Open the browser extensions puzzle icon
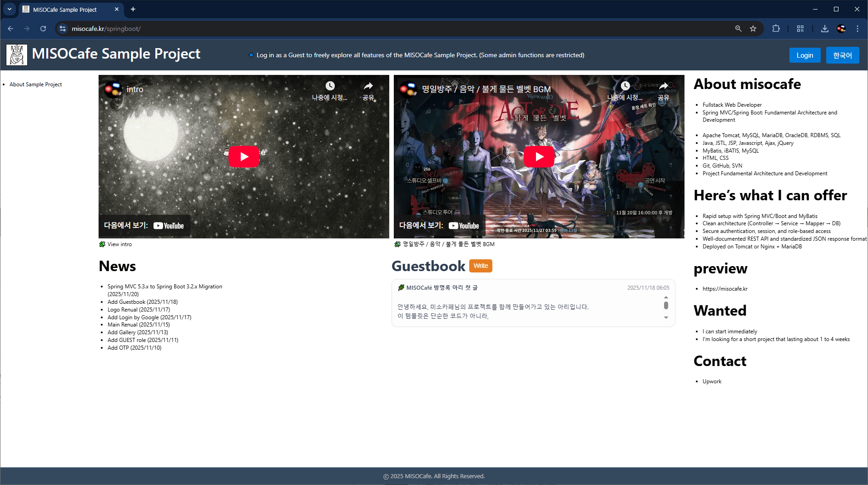Viewport: 868px width, 485px height. coord(776,29)
